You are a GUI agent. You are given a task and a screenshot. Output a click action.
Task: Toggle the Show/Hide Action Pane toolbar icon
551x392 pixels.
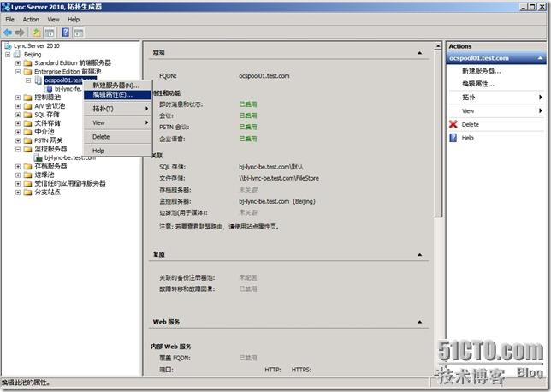click(x=79, y=33)
